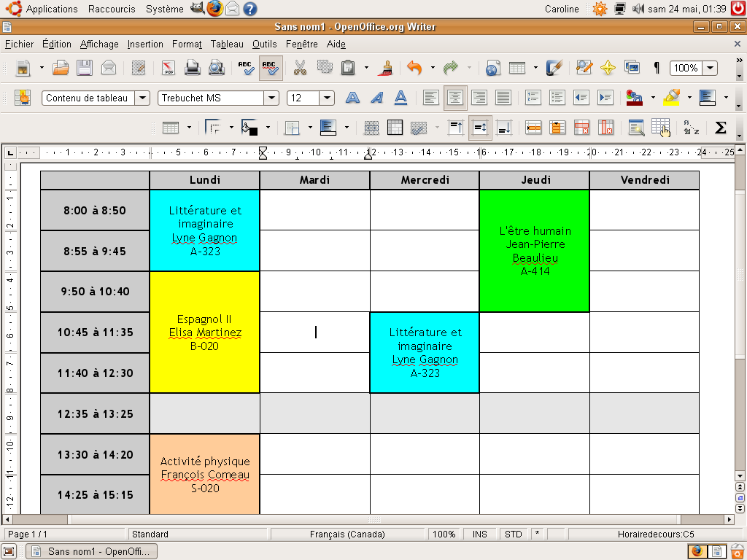The width and height of the screenshot is (747, 560).
Task: Click the Sans nom1 taskbar button
Action: click(x=92, y=551)
